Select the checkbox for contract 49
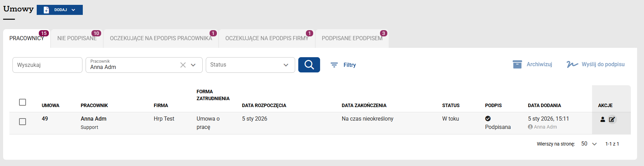The height and width of the screenshot is (166, 644). pyautogui.click(x=23, y=122)
